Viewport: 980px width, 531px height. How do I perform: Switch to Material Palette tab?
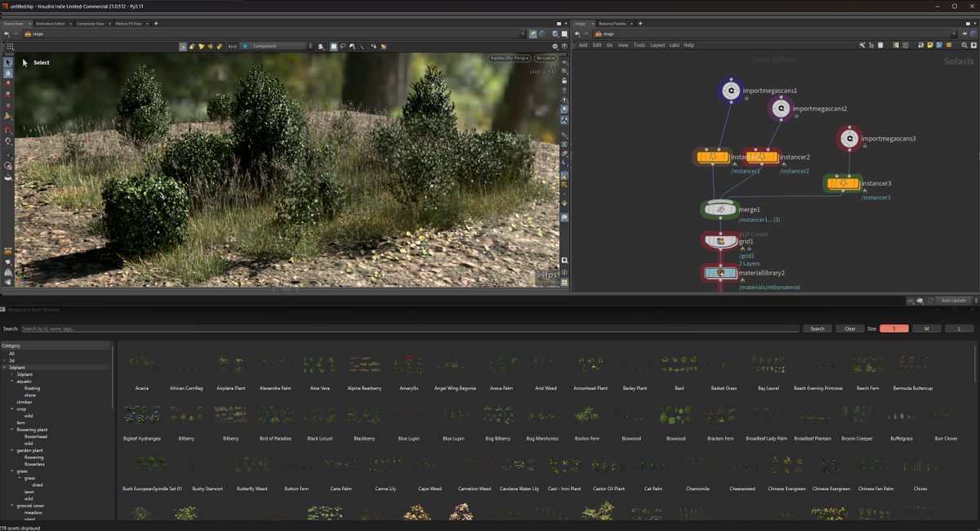612,24
